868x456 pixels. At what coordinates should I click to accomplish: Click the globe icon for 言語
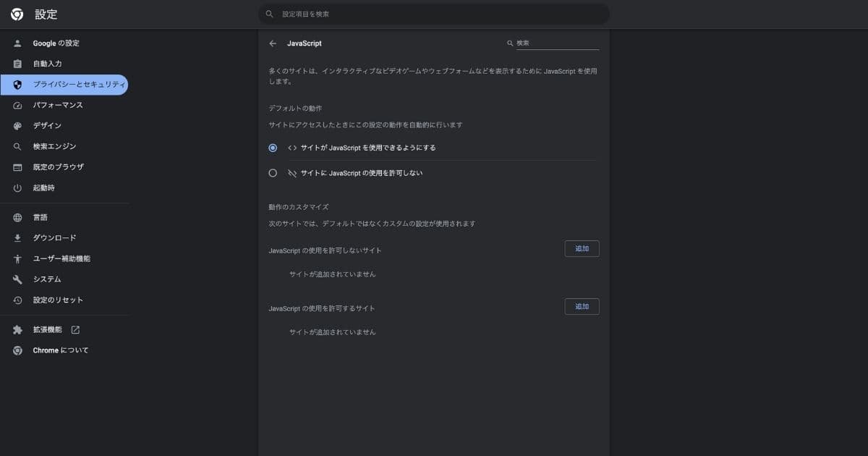pos(17,217)
